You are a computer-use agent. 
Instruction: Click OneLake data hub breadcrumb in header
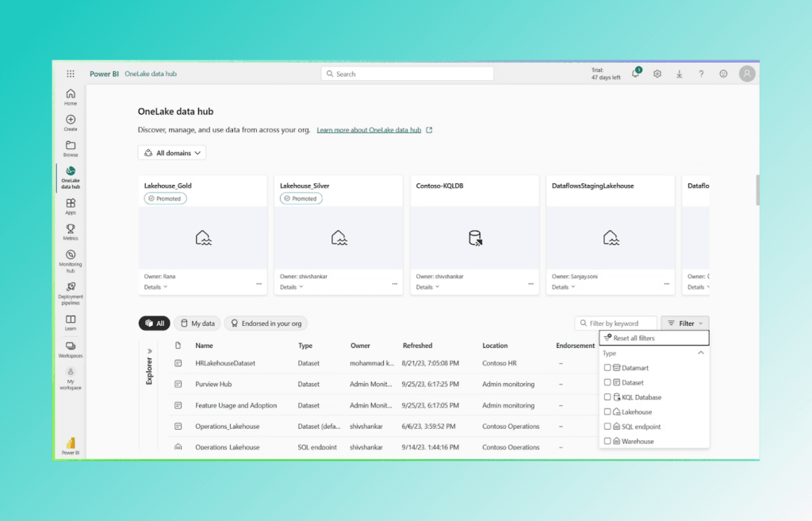(x=151, y=74)
